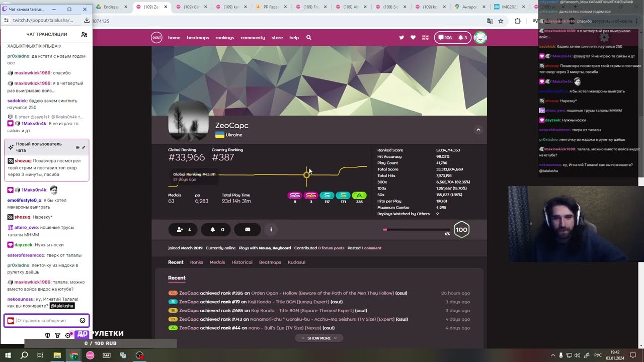Screen dimensions: 644x362
Task: Open File Explorer from taskbar
Action: 57,355
